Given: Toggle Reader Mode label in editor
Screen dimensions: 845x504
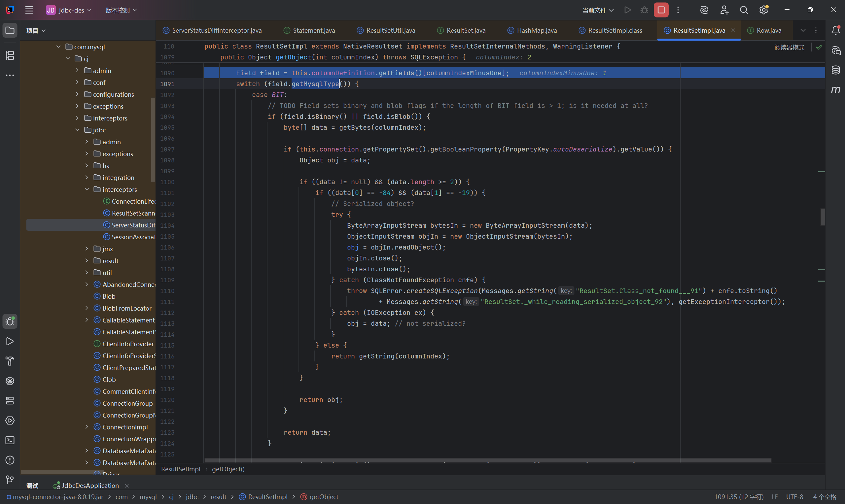Looking at the screenshot, I should (x=789, y=48).
